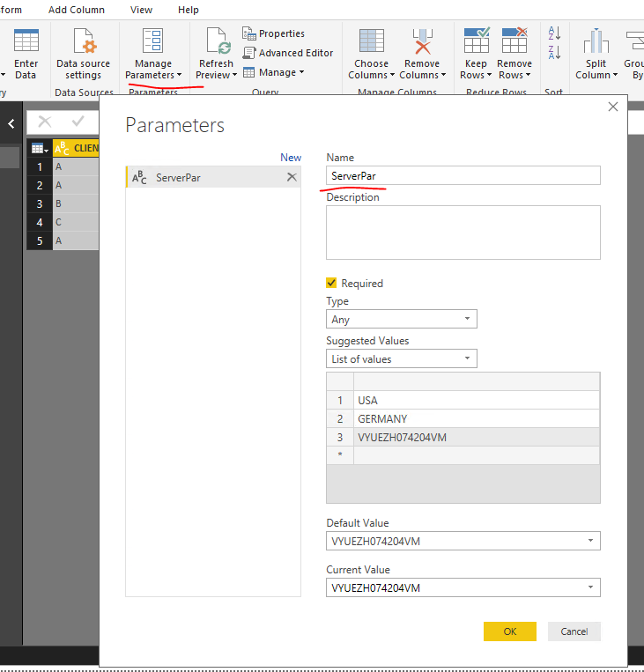This screenshot has height=672, width=644.
Task: Open Data source settings
Action: click(x=83, y=53)
